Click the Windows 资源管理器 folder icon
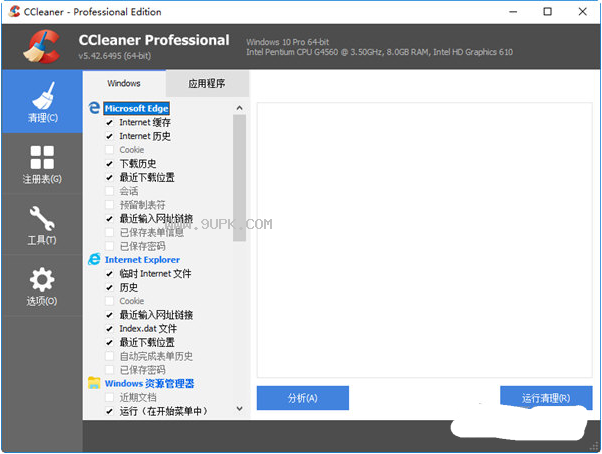The image size is (602, 454). pos(94,383)
